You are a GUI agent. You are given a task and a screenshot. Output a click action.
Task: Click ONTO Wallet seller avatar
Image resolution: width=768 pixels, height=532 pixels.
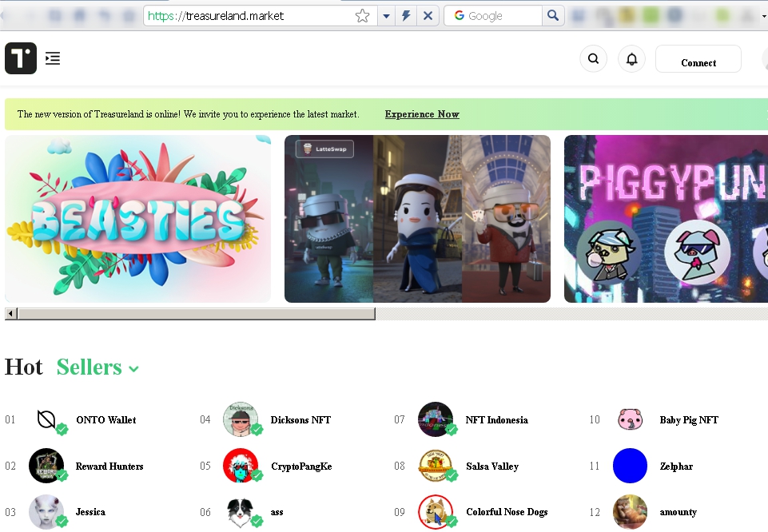[x=46, y=419]
